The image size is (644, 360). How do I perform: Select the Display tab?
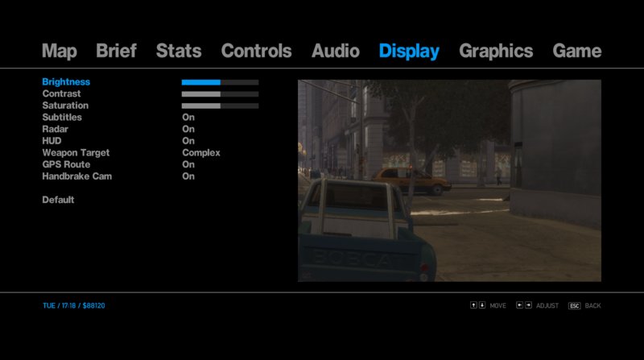[x=409, y=52]
